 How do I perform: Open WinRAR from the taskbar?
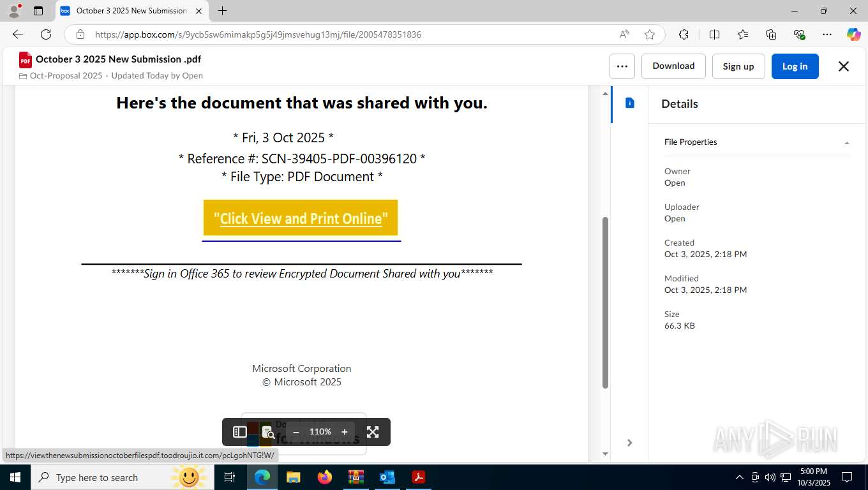pyautogui.click(x=355, y=477)
